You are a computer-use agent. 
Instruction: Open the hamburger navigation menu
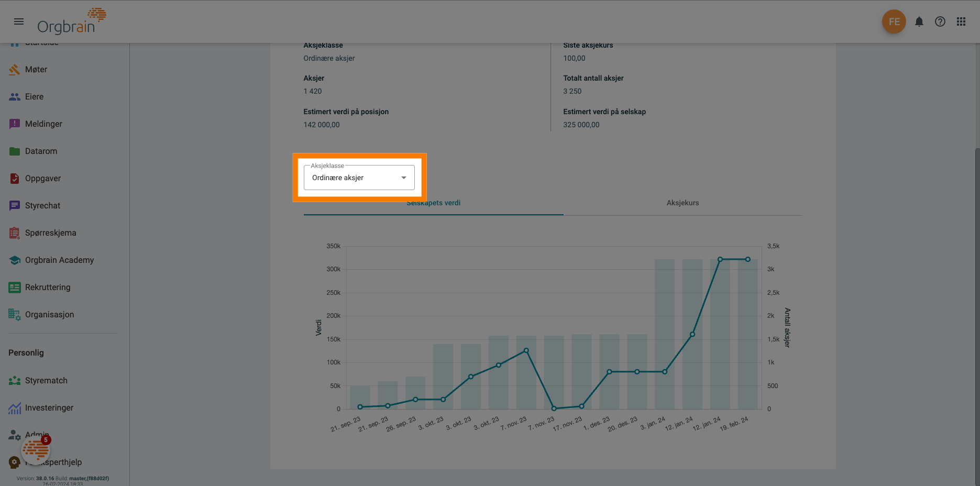19,21
